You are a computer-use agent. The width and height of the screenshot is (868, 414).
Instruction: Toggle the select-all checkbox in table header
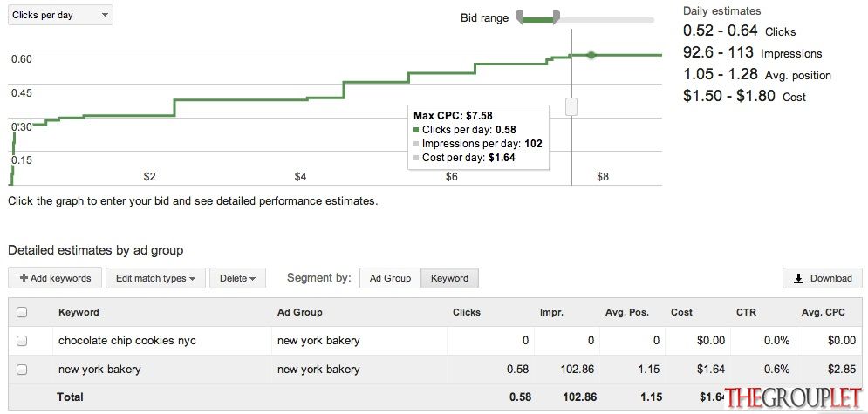pyautogui.click(x=22, y=312)
